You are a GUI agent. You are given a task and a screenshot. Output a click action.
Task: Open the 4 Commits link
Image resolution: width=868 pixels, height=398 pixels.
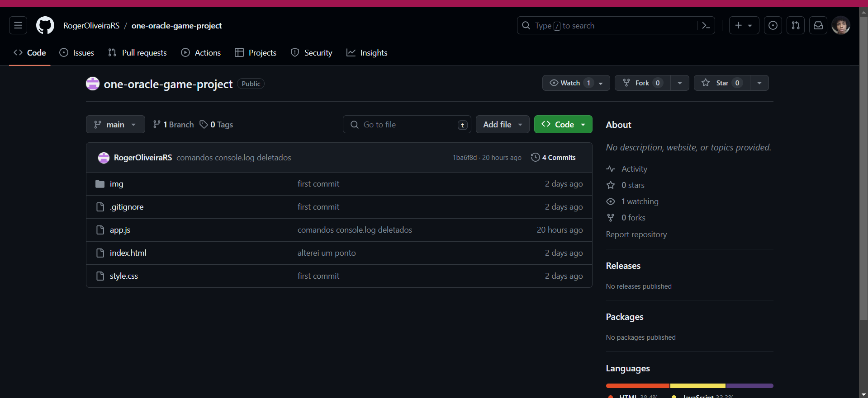click(553, 157)
